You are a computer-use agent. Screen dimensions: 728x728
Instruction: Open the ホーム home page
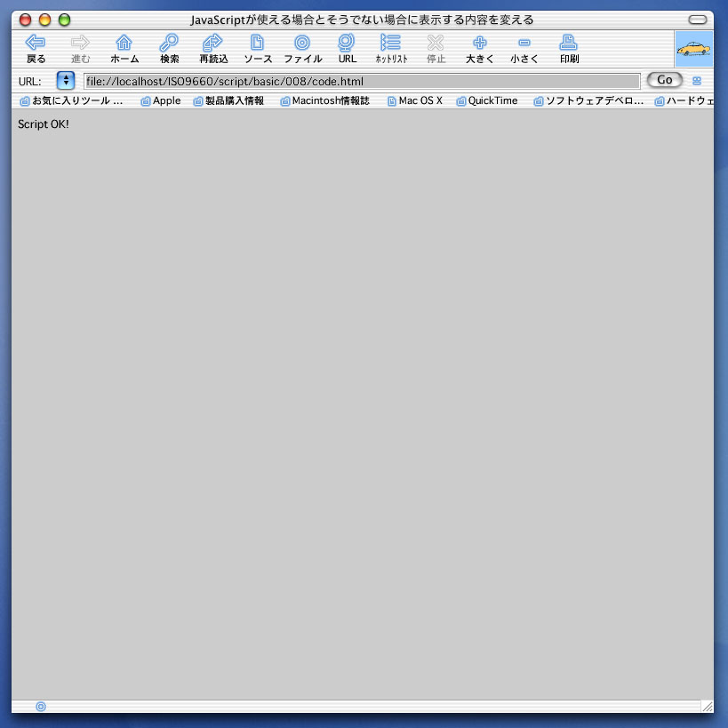[x=124, y=48]
